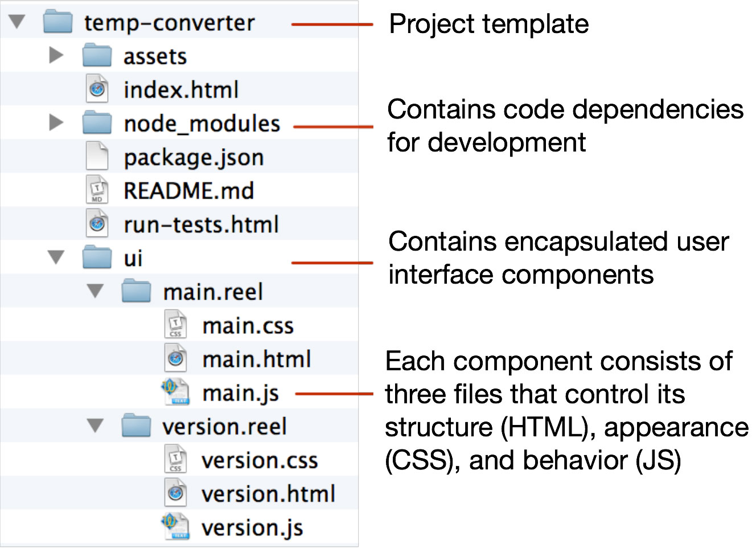Image resolution: width=756 pixels, height=548 pixels.
Task: Click the ui folder icon
Action: pyautogui.click(x=97, y=257)
